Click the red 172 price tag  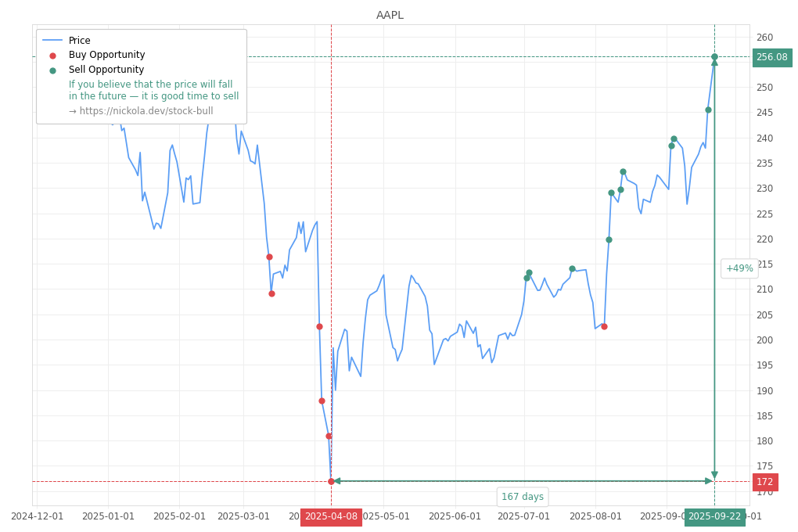coord(764,482)
